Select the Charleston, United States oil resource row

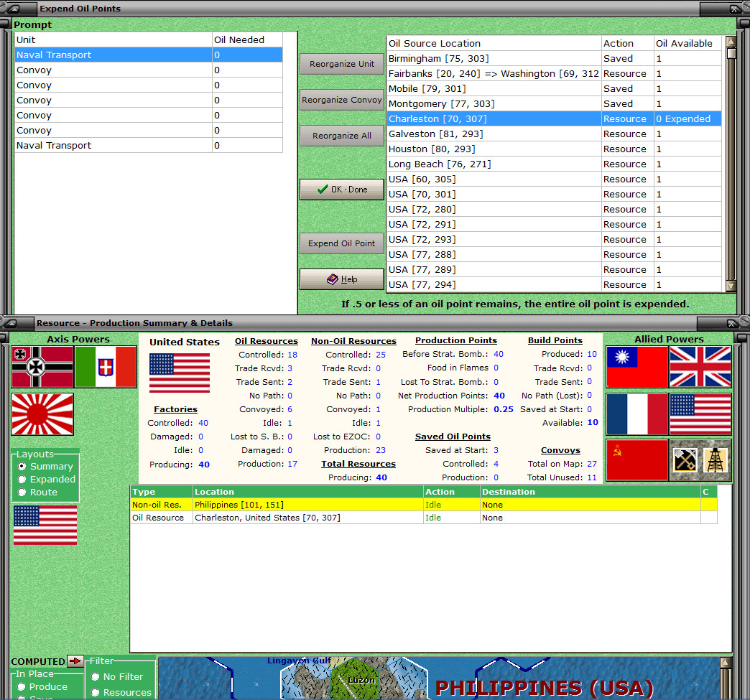(x=423, y=518)
